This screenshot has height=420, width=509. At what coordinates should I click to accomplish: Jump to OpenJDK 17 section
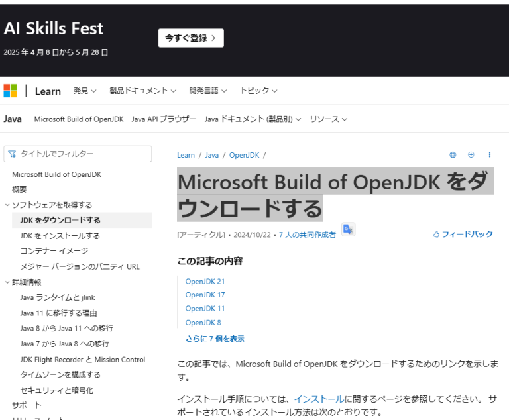[205, 295]
